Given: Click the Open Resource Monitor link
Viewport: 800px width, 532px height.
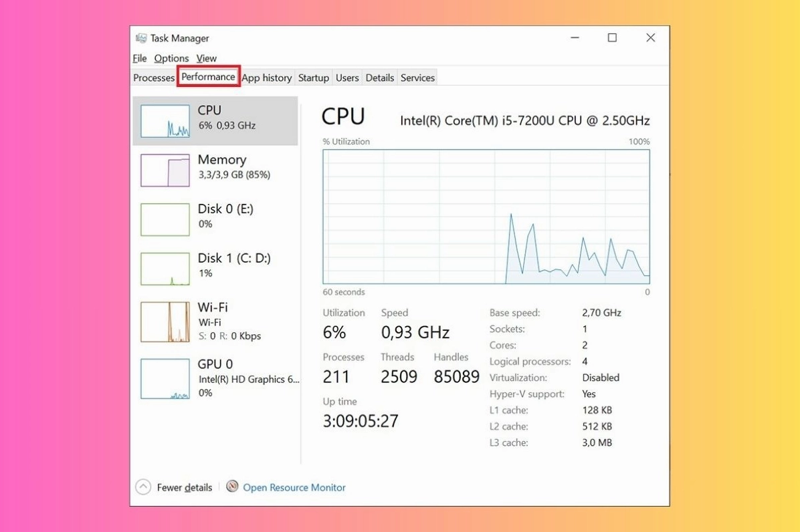Looking at the screenshot, I should tap(294, 487).
